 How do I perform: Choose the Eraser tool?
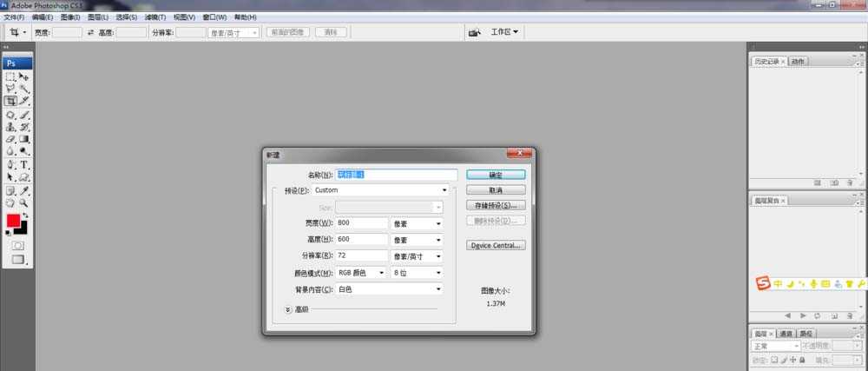pos(10,139)
